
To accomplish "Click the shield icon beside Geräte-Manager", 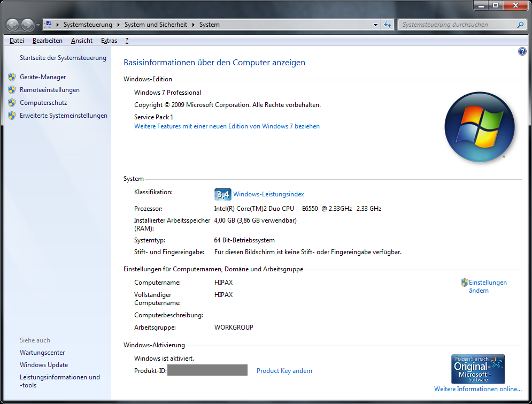I will pos(12,77).
